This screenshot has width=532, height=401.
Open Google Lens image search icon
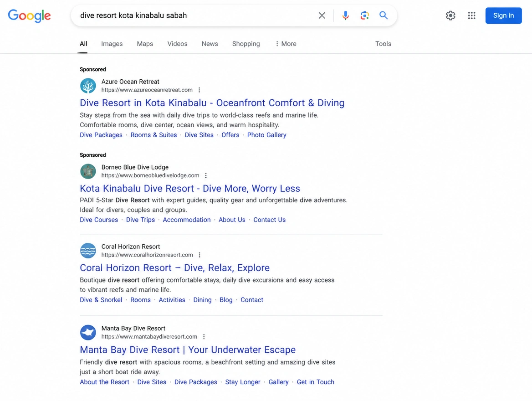(364, 15)
